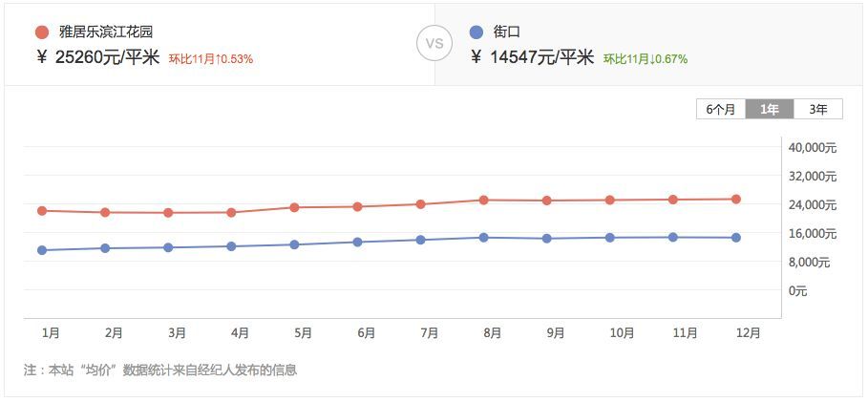Click the blue line's October data point

(610, 237)
